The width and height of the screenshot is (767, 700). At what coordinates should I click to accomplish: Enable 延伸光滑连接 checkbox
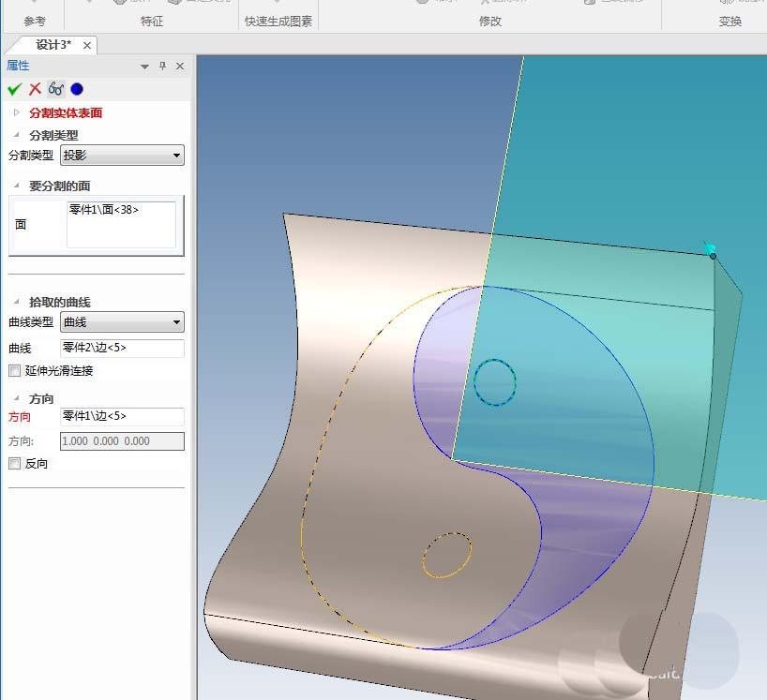(x=13, y=370)
